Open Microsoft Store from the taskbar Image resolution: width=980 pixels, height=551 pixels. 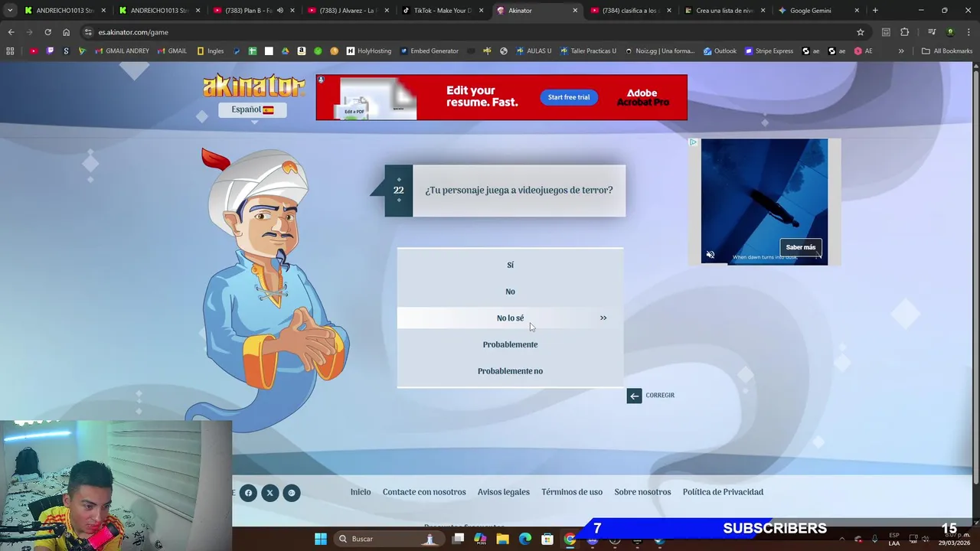click(x=547, y=539)
